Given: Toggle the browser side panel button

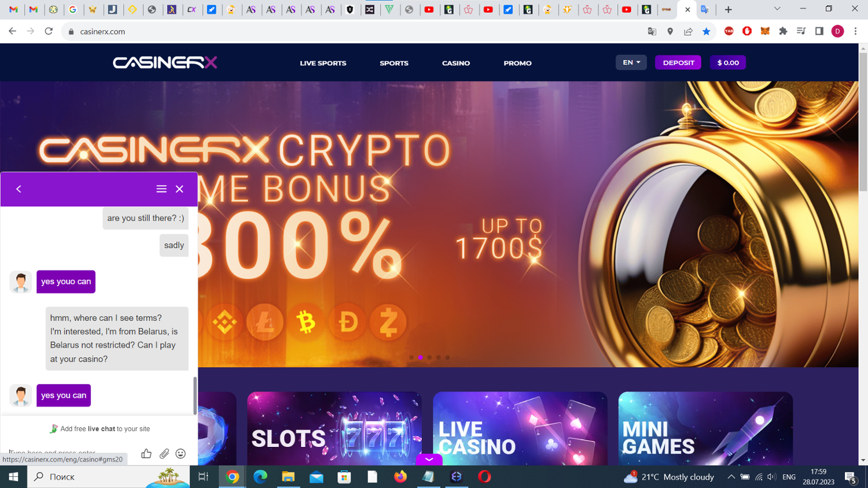Looking at the screenshot, I should pos(819,31).
